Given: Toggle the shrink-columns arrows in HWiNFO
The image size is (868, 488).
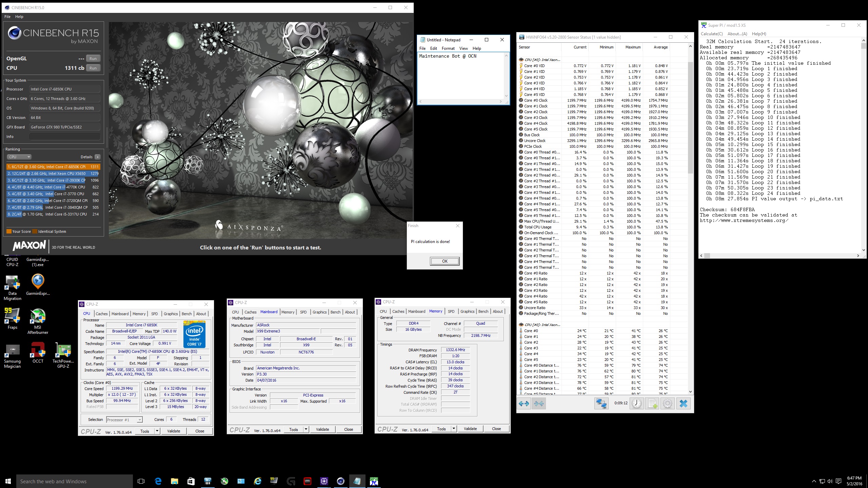Looking at the screenshot, I should pyautogui.click(x=540, y=404).
